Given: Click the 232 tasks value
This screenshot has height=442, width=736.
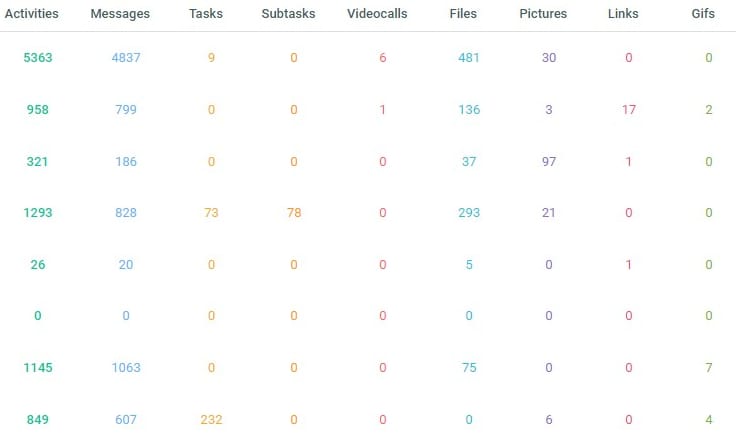Looking at the screenshot, I should (211, 420).
